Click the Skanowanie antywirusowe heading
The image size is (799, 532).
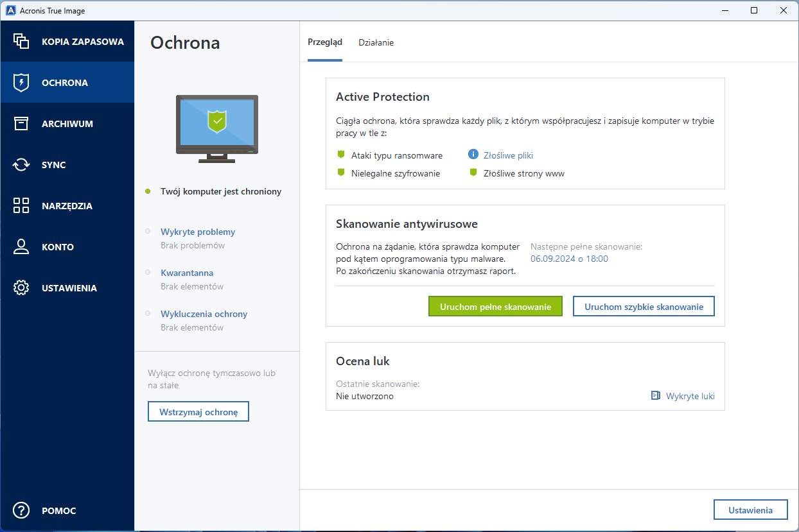407,224
